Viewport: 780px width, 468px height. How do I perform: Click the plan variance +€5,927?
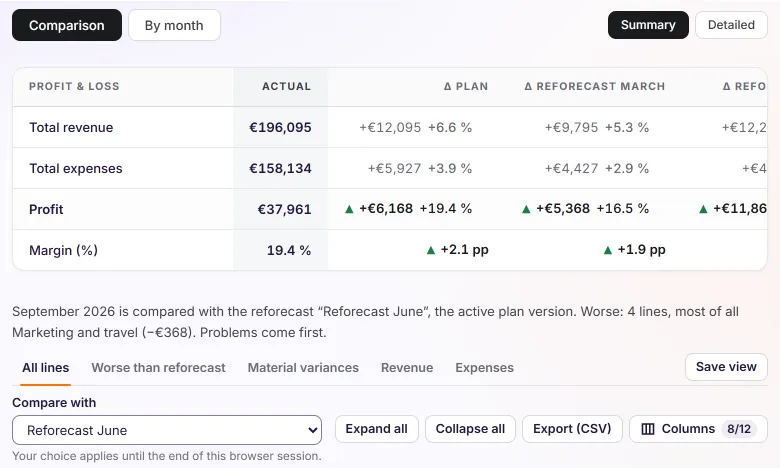(x=394, y=169)
